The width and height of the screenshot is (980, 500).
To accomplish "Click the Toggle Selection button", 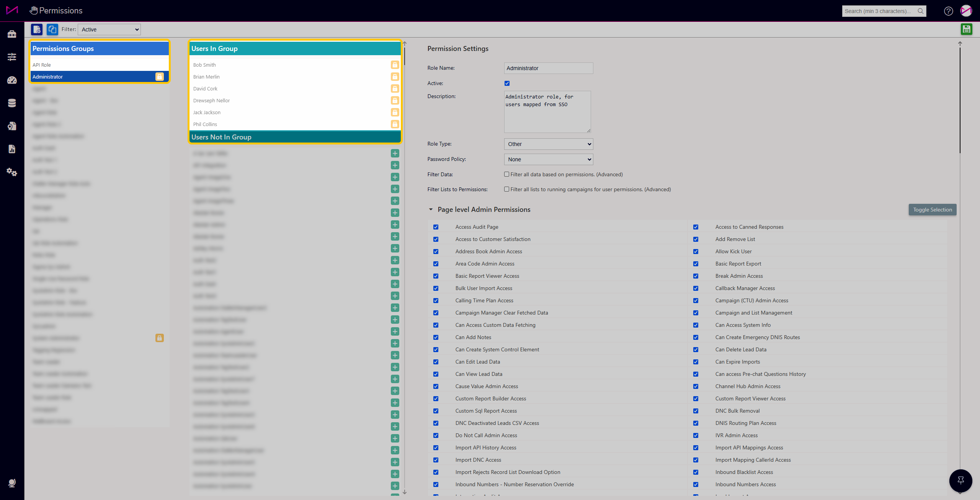I will point(933,210).
